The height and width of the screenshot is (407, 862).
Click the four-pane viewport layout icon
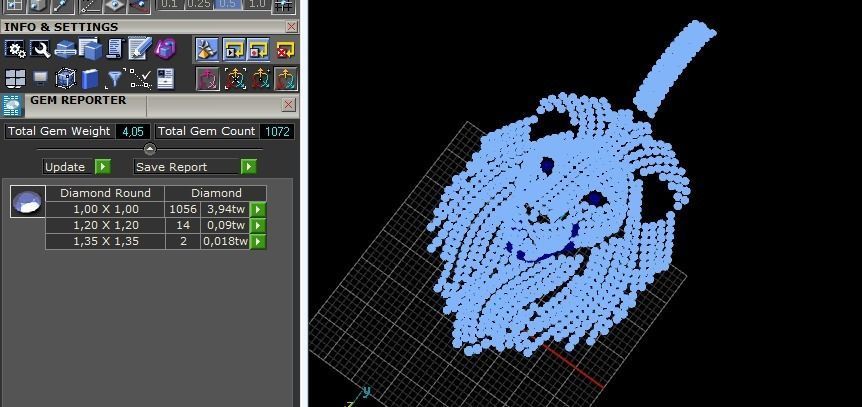(15, 79)
